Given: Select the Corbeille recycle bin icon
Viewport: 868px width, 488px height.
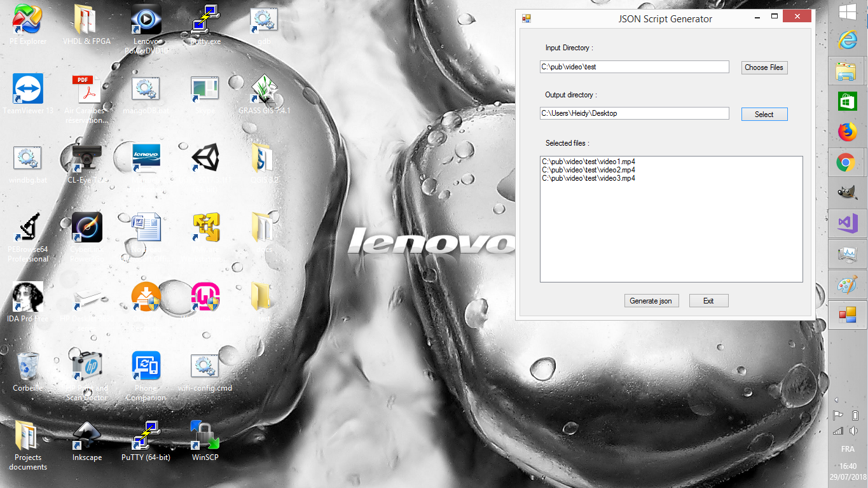Looking at the screenshot, I should [28, 372].
